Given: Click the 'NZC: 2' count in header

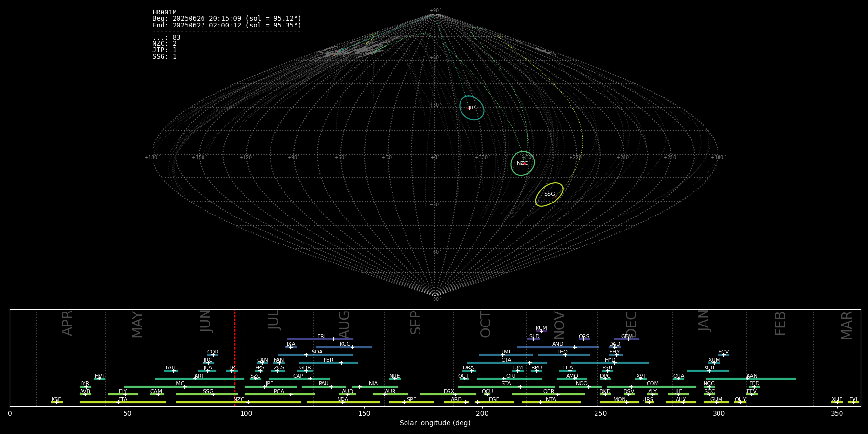Looking at the screenshot, I should click(164, 44).
